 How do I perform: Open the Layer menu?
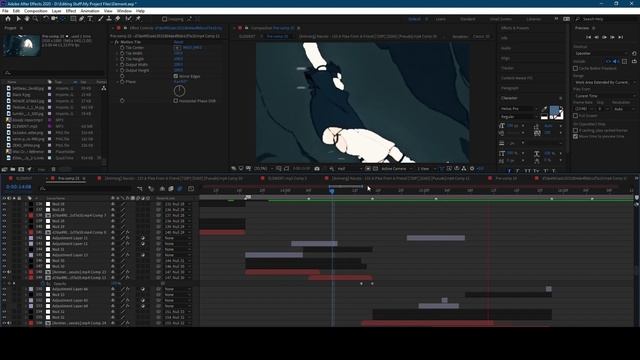(x=56, y=11)
